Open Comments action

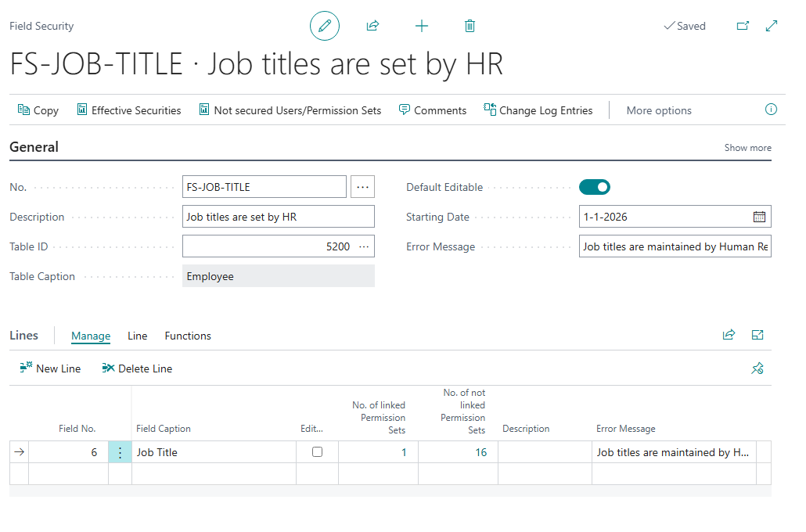tap(433, 110)
